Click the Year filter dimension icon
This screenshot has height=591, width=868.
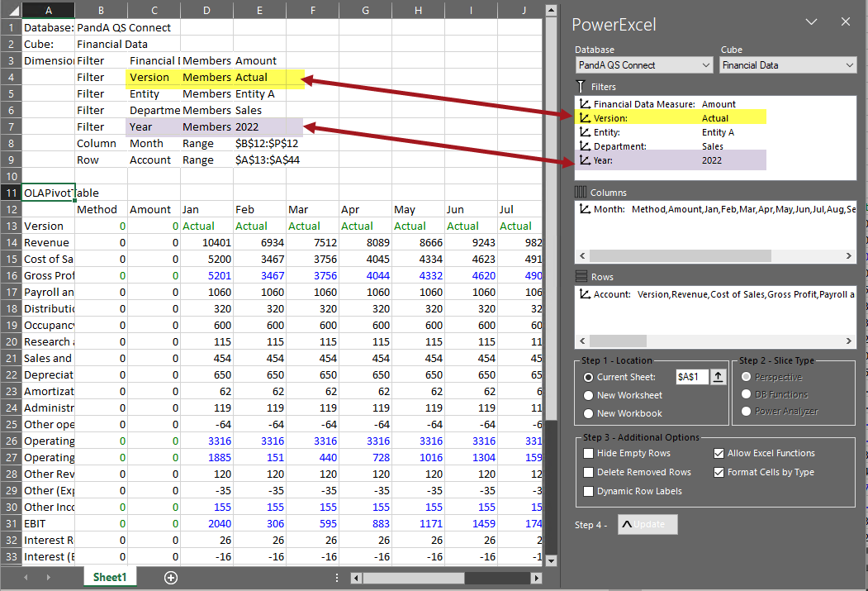point(585,160)
